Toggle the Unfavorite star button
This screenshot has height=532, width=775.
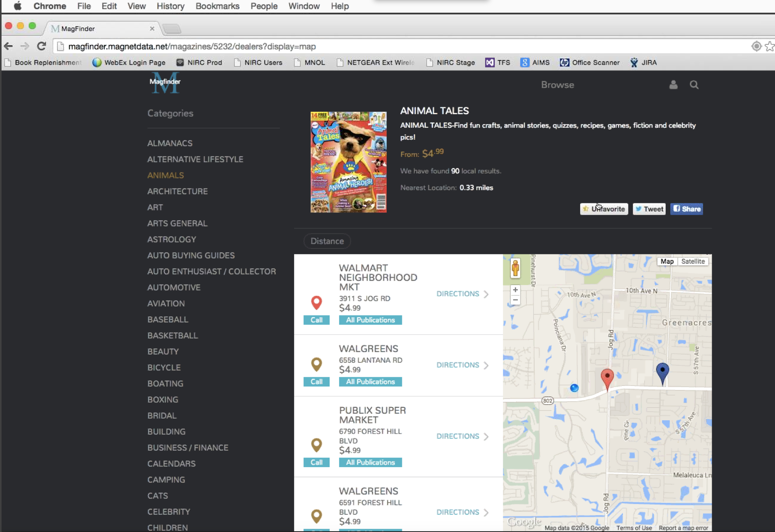(x=604, y=209)
